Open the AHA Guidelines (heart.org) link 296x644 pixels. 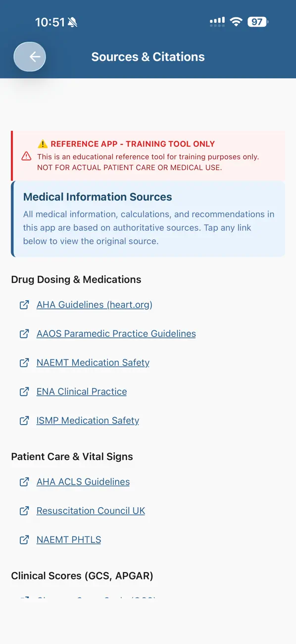coord(94,305)
